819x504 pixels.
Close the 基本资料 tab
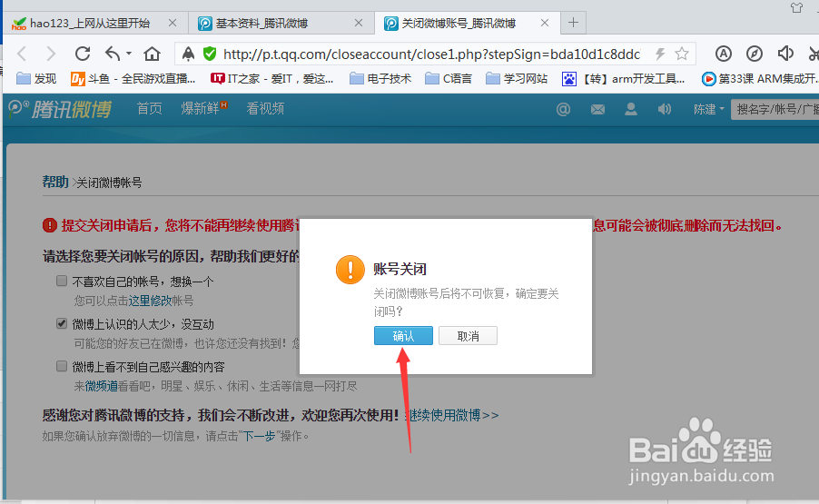click(x=359, y=23)
